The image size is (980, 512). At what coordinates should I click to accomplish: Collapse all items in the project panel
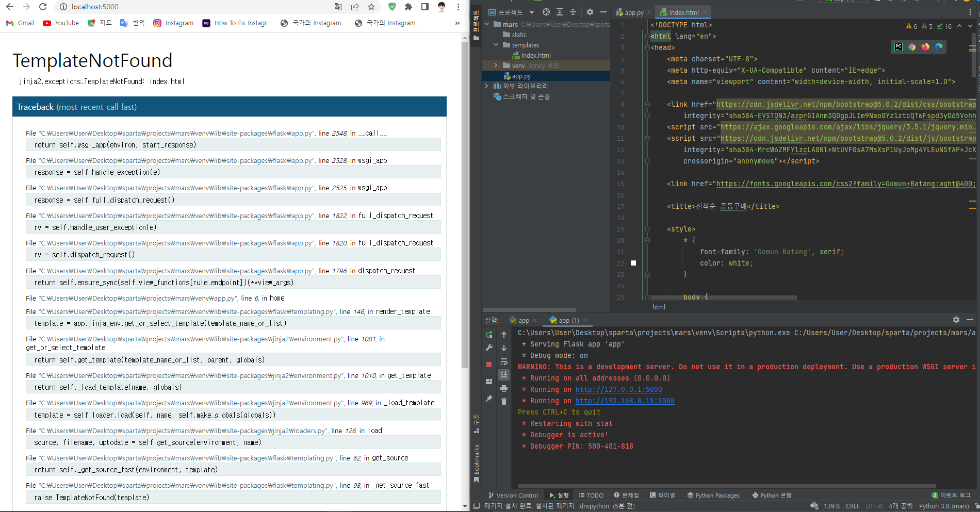[573, 12]
